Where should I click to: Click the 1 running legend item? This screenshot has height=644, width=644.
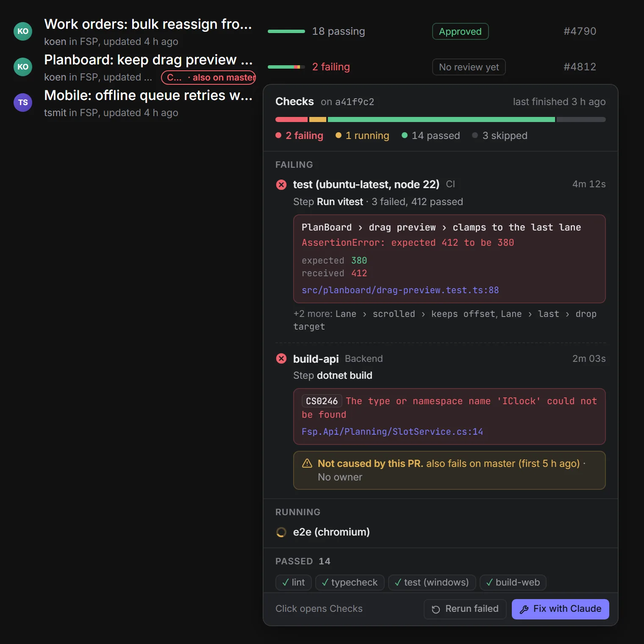(362, 136)
